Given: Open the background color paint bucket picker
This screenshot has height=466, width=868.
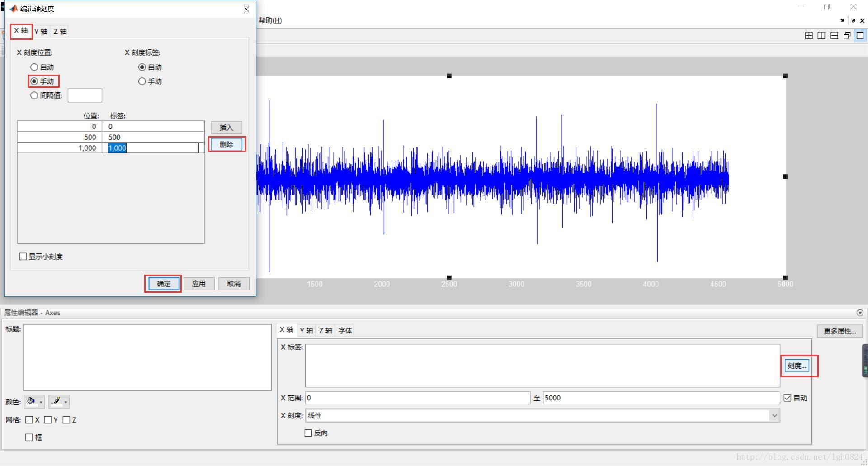Looking at the screenshot, I should pyautogui.click(x=34, y=401).
